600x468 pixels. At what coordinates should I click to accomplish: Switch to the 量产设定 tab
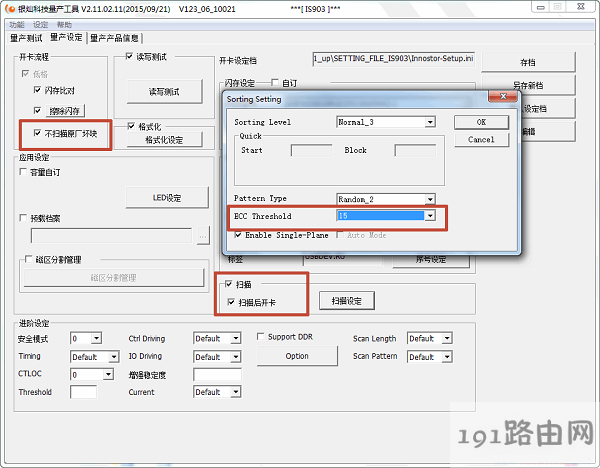coord(66,37)
